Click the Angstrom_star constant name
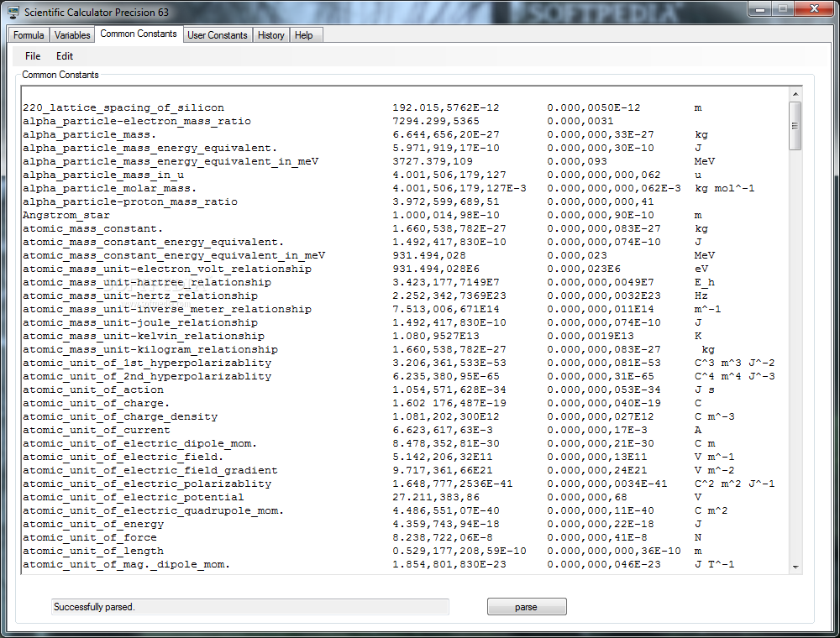This screenshot has height=638, width=840. 66,215
